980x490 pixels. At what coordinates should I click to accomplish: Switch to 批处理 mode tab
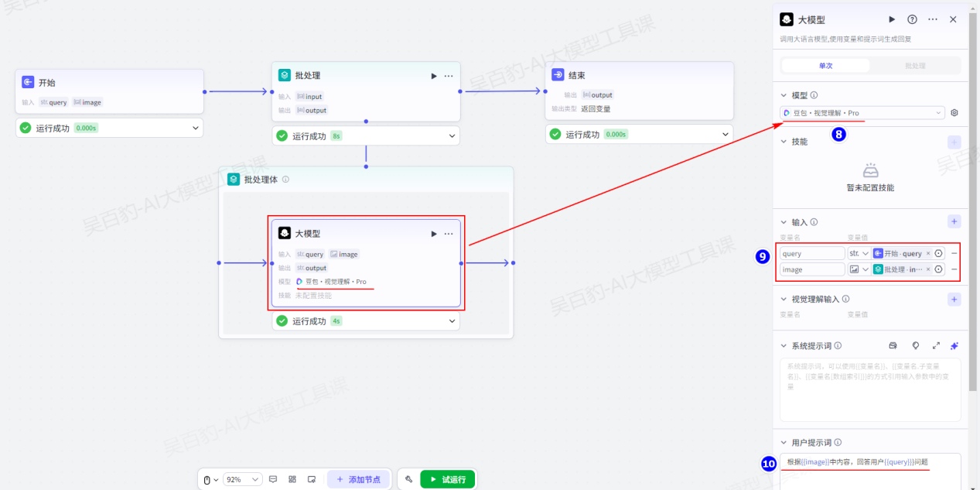(915, 66)
